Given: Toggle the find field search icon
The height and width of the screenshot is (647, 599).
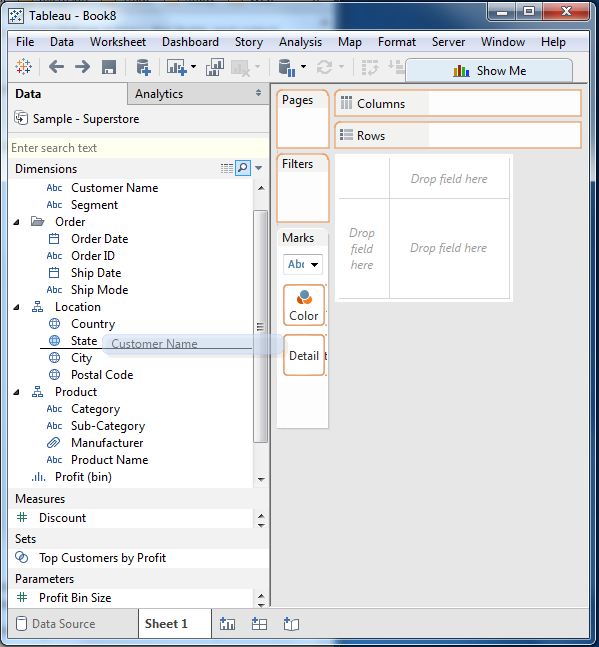Looking at the screenshot, I should tap(243, 168).
